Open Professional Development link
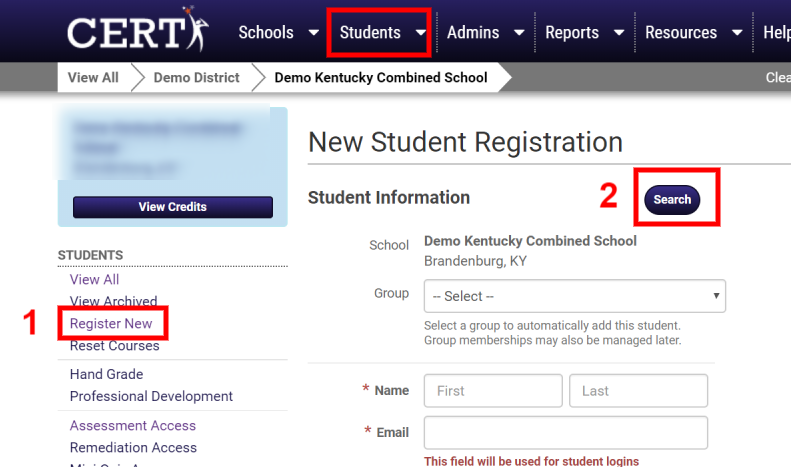Viewport: 791px width, 467px height. tap(151, 396)
